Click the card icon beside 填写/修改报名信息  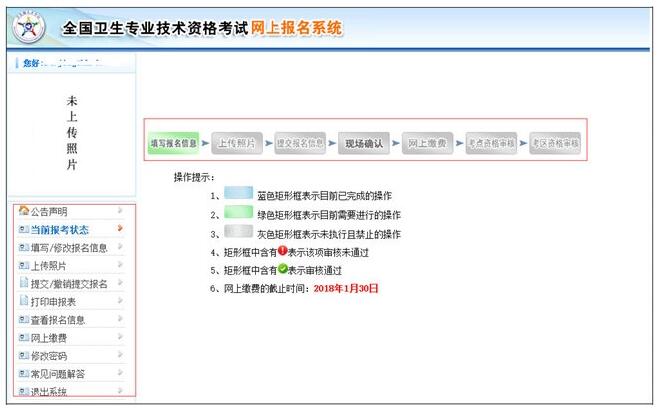pyautogui.click(x=24, y=248)
